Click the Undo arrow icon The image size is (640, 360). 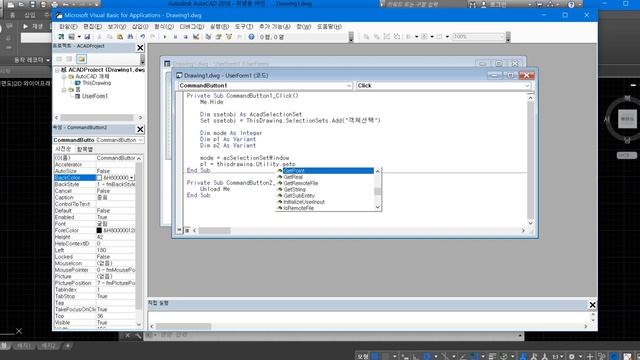(142, 37)
